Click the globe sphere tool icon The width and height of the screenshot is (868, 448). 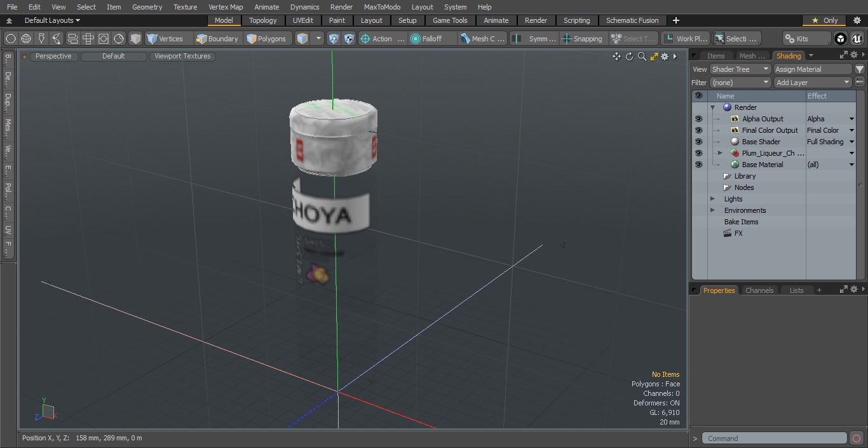[26, 39]
